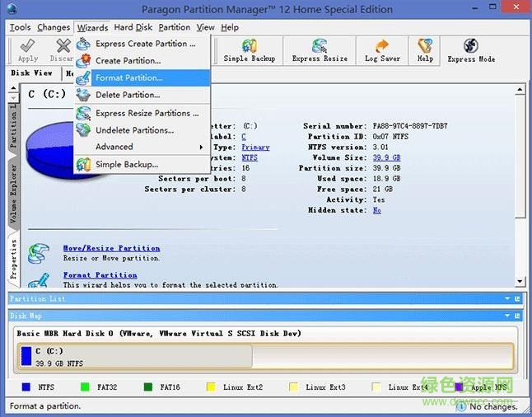Switch to the Disk View tab

click(32, 73)
